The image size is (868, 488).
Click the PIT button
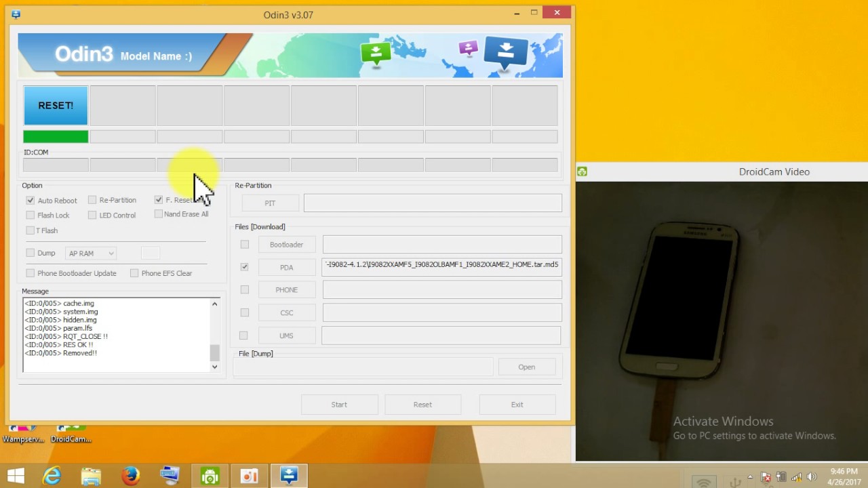point(270,203)
